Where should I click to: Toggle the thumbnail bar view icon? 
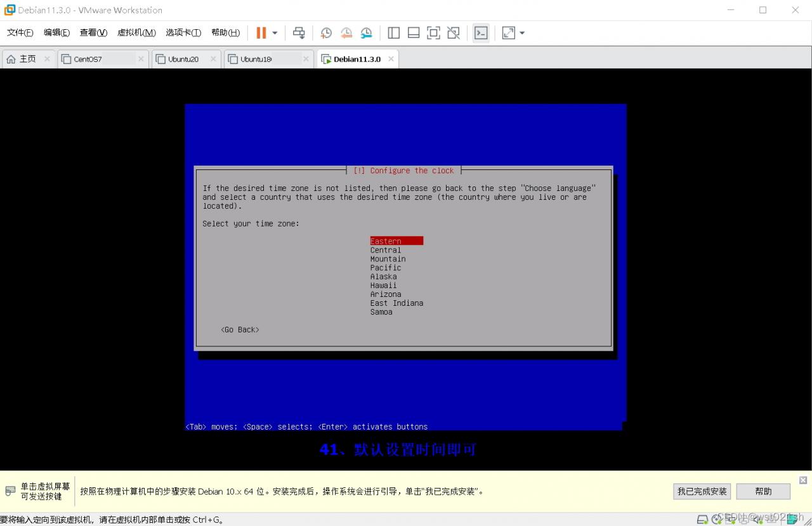click(414, 33)
